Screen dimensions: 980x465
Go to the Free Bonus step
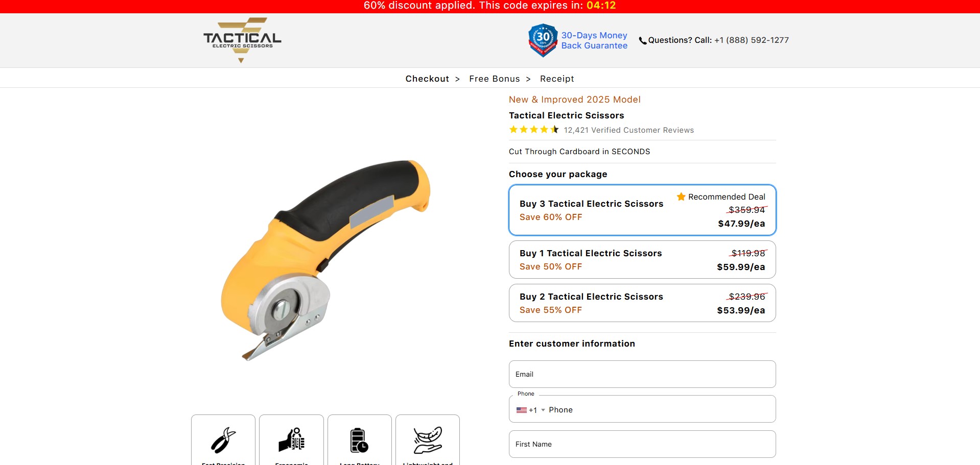click(x=494, y=79)
